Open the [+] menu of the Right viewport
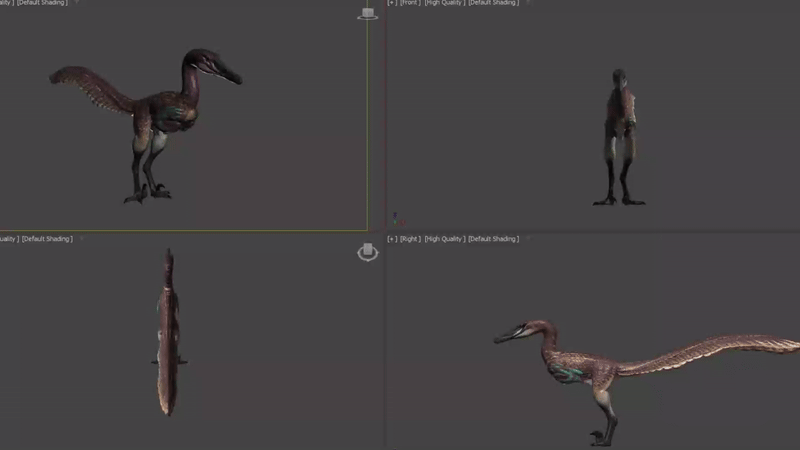Viewport: 800px width, 450px height. point(392,240)
